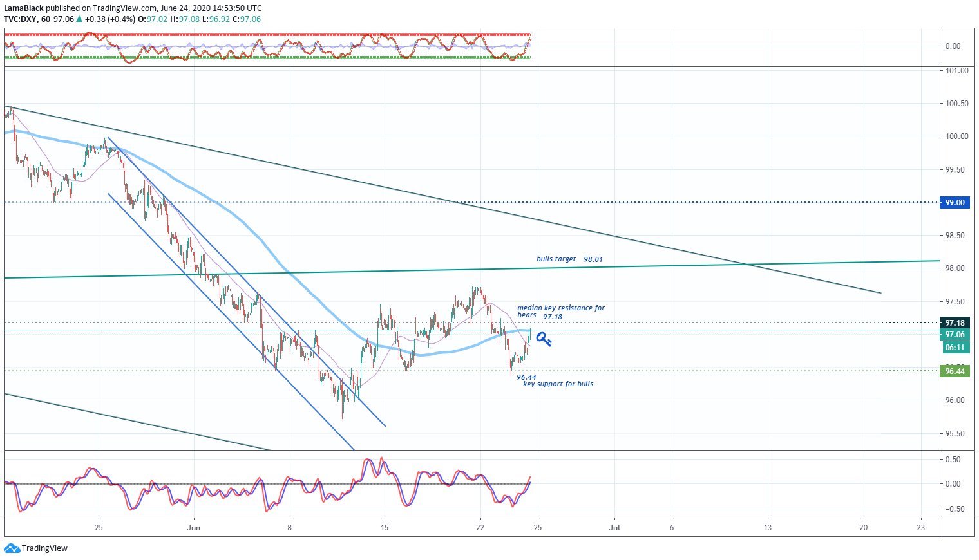
Task: Click the 'Jul' date label on time axis
Action: [x=614, y=528]
